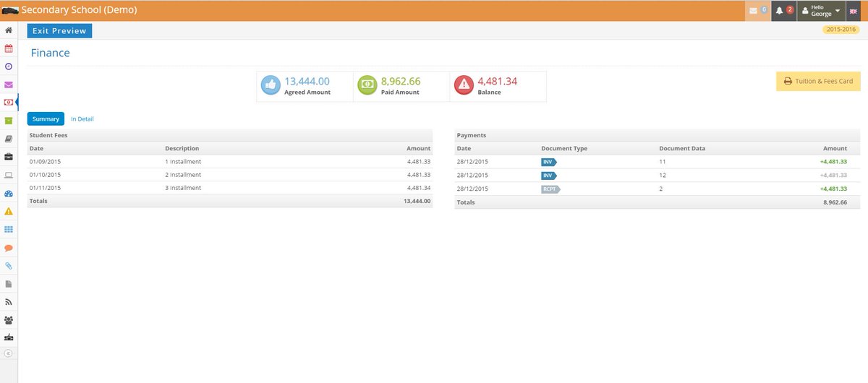Click the date 01/10/2015 in Student Fees
This screenshot has width=868, height=383.
(45, 175)
